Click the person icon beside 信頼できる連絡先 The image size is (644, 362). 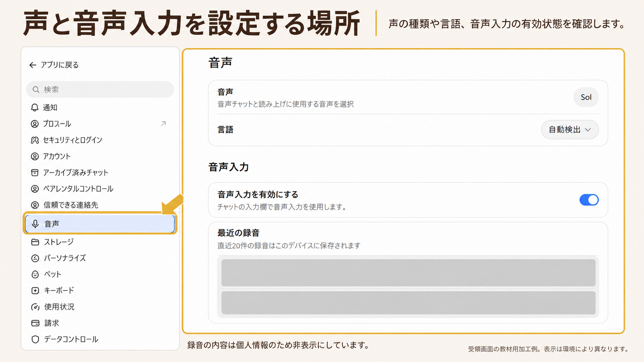pos(35,205)
